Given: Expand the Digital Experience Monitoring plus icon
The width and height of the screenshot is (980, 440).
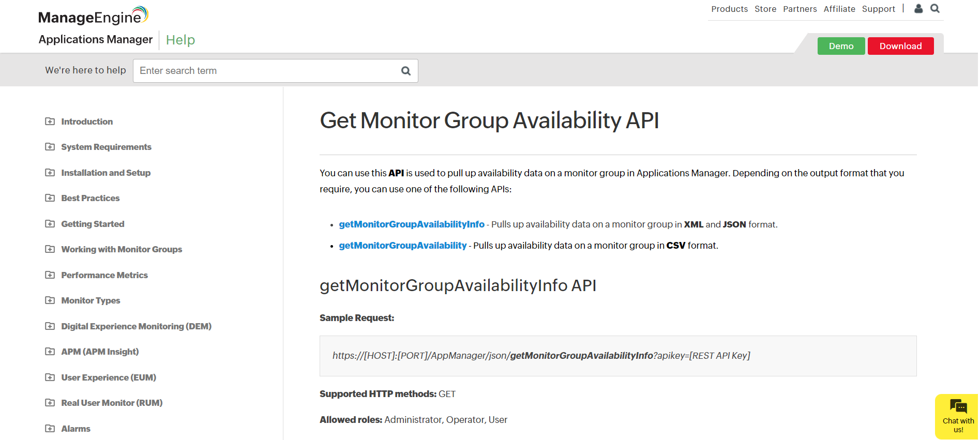Looking at the screenshot, I should pyautogui.click(x=50, y=326).
